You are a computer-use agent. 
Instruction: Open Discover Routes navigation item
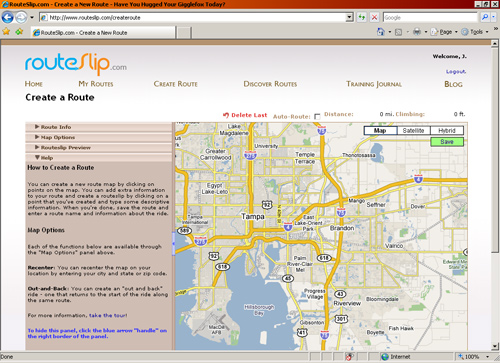point(270,84)
